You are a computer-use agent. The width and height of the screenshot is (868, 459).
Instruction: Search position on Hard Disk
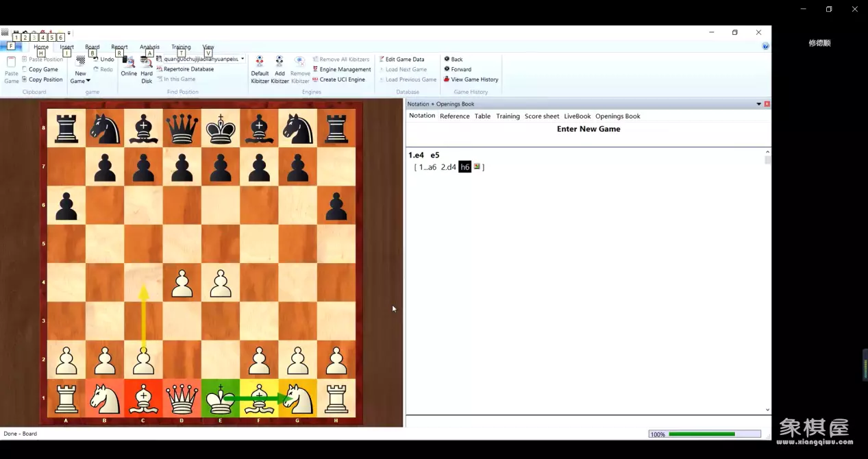click(147, 70)
